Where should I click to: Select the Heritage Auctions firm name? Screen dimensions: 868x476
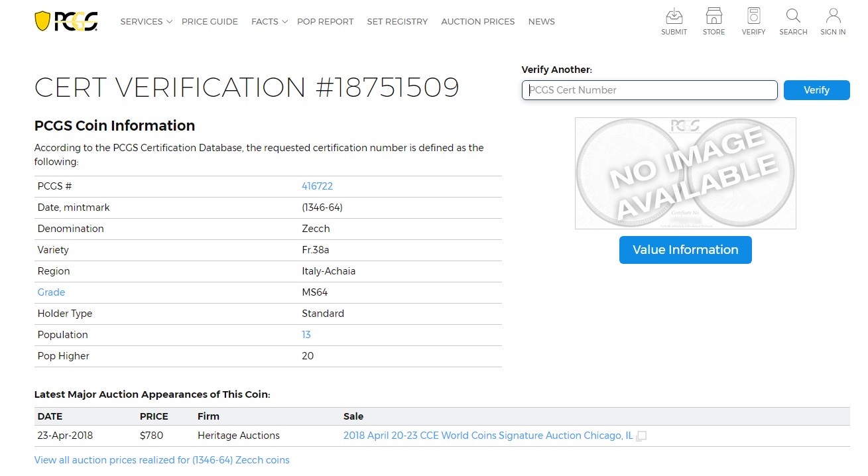pos(239,436)
